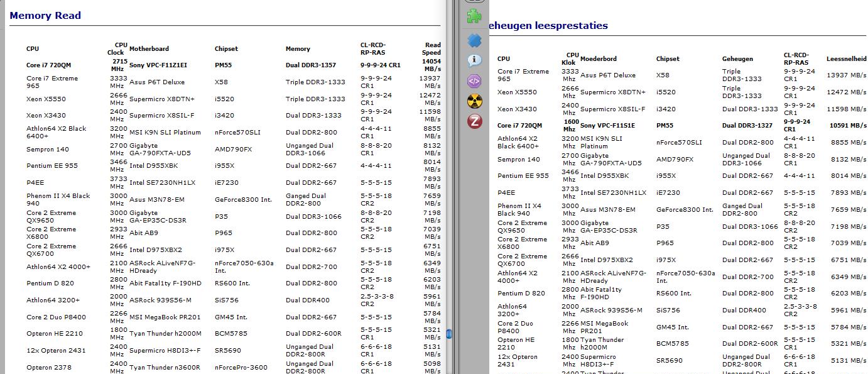The height and width of the screenshot is (374, 868).
Task: Click "12x Opteron 2431" in the left window
Action: click(56, 351)
